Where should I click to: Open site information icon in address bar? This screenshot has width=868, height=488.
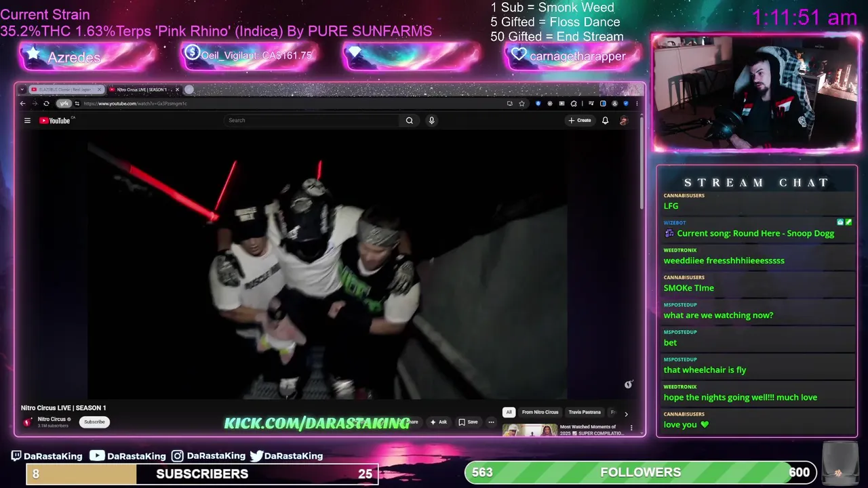[x=77, y=104]
